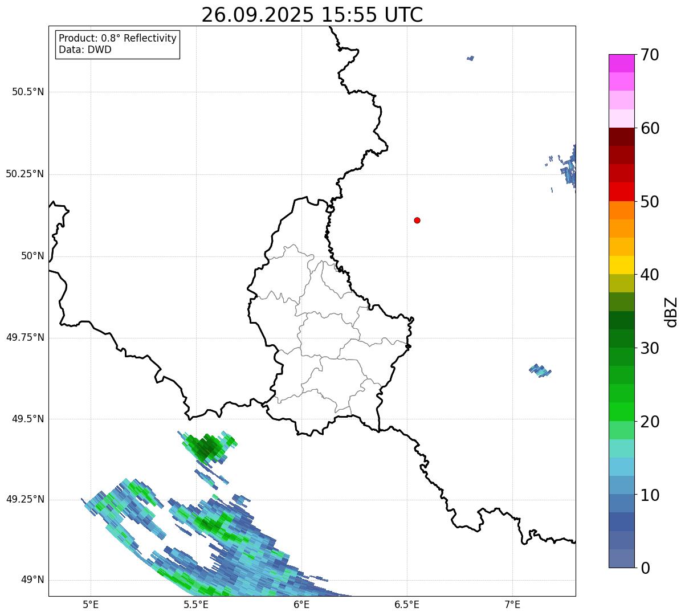Click the 50.5°N latitude label
The width and height of the screenshot is (685, 616).
point(28,92)
